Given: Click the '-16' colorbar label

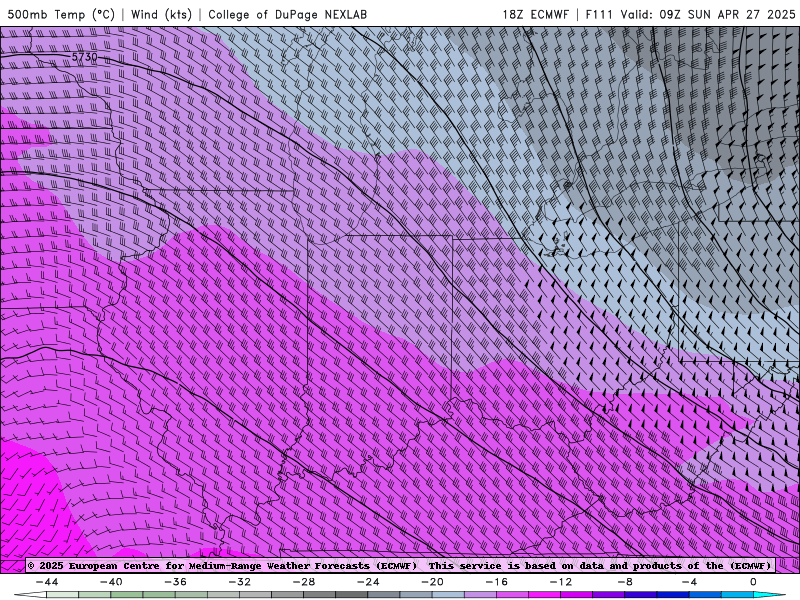Looking at the screenshot, I should point(497,582).
